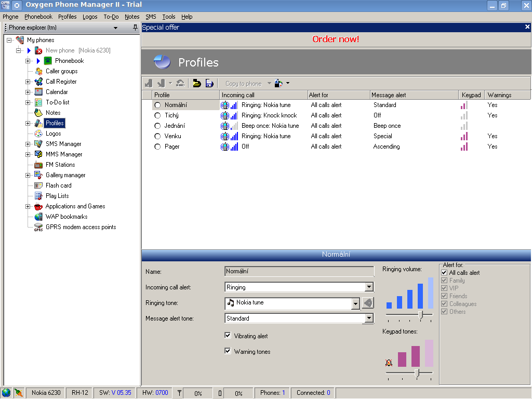Open the Logos menu

pos(90,17)
